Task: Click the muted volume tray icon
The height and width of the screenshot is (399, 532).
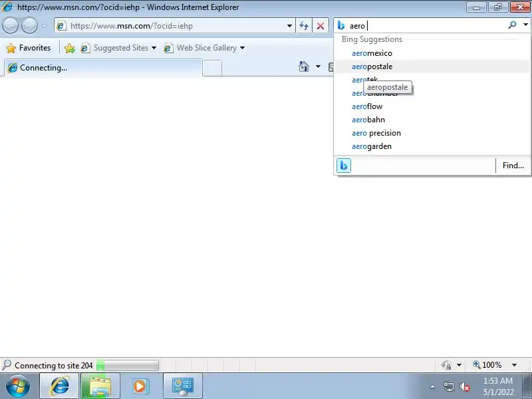Action: (x=464, y=386)
